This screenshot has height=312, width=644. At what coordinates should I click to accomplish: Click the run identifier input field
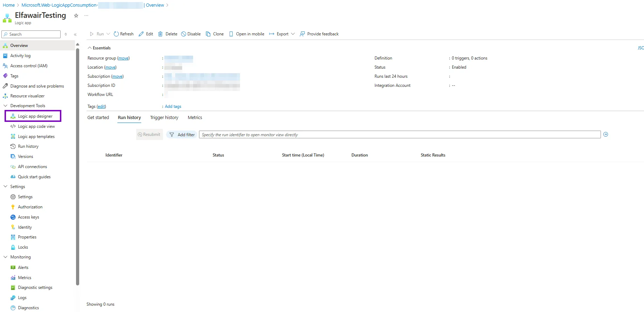tap(399, 135)
